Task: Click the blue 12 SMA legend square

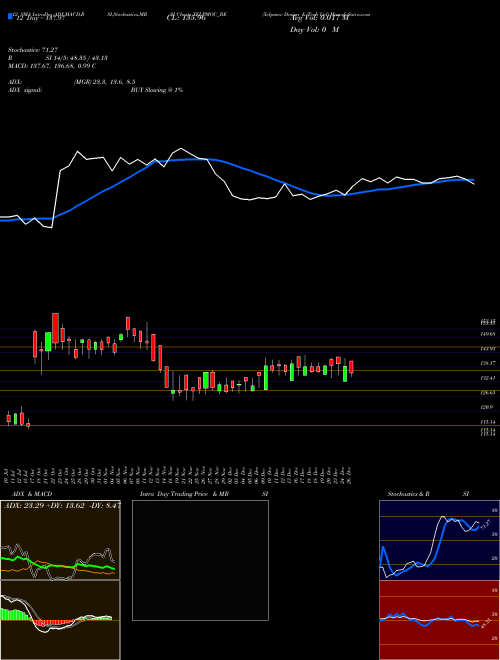Action: tap(10, 16)
